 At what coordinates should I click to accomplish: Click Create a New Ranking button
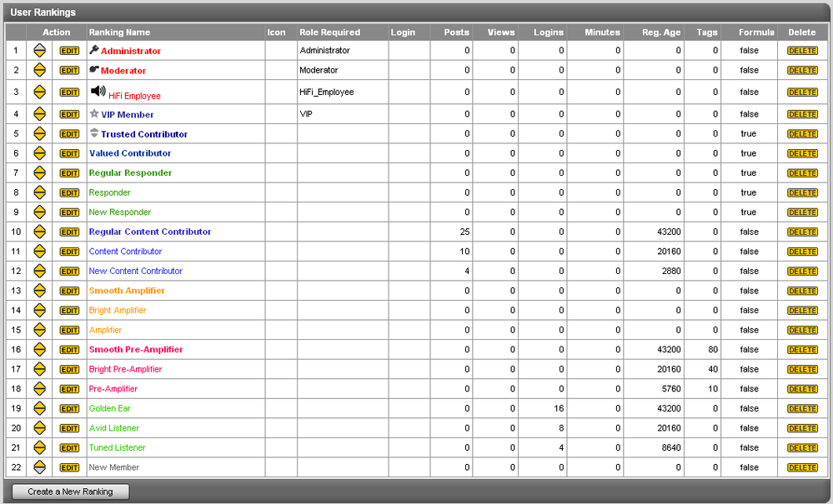click(x=70, y=492)
